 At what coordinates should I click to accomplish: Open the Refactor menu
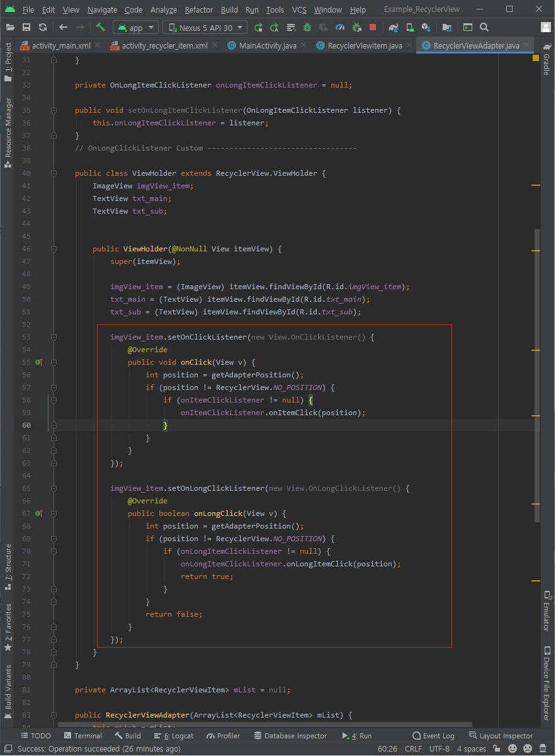point(199,9)
